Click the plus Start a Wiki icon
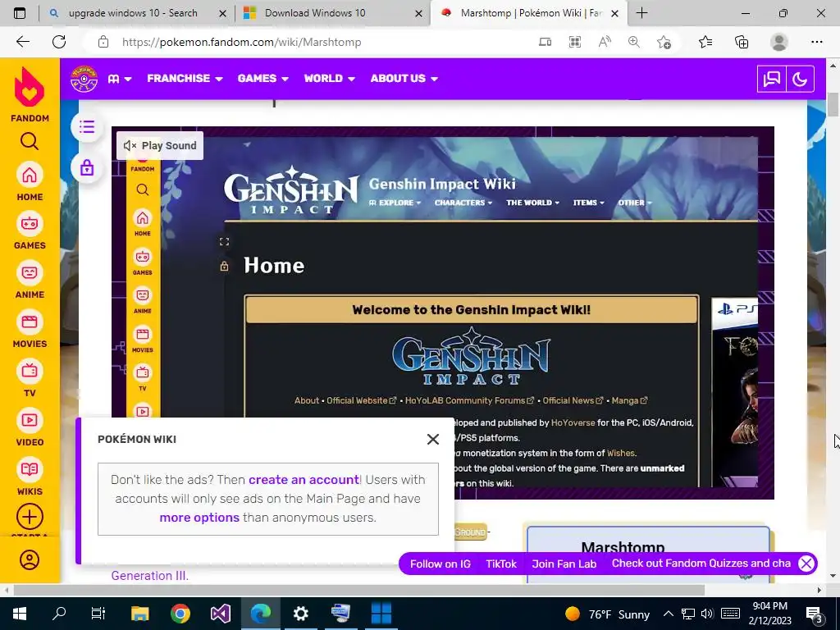Viewport: 840px width, 630px height. (x=30, y=517)
